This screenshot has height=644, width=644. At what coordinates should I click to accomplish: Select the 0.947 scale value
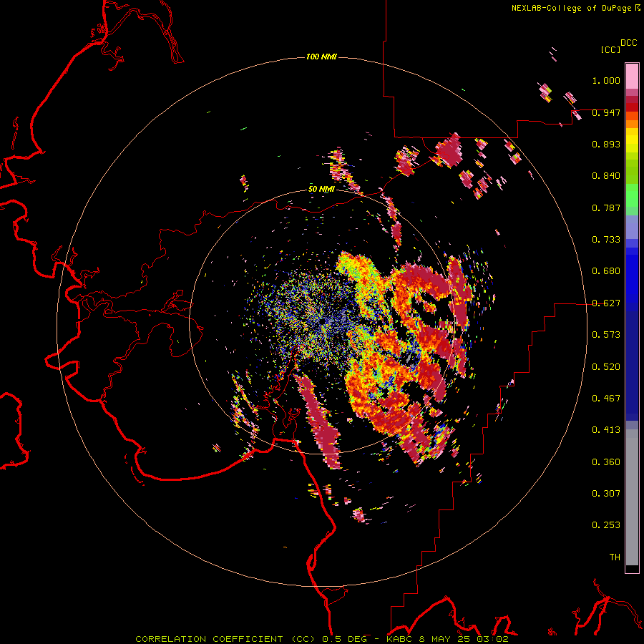click(606, 112)
